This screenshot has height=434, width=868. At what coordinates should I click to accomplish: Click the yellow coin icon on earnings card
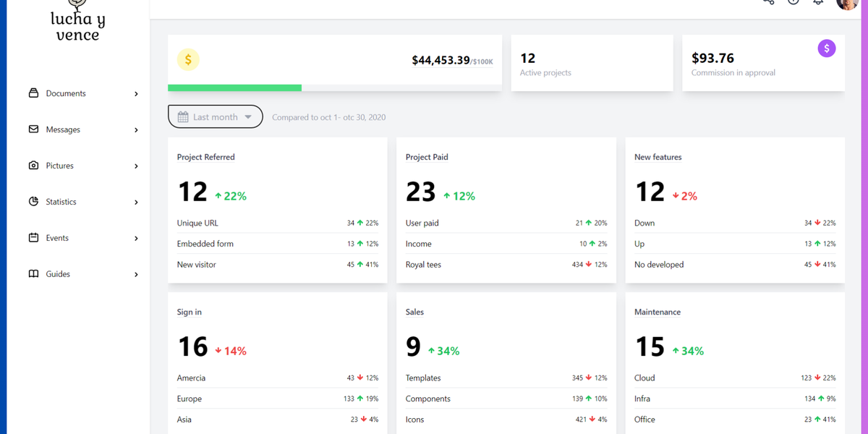(189, 59)
